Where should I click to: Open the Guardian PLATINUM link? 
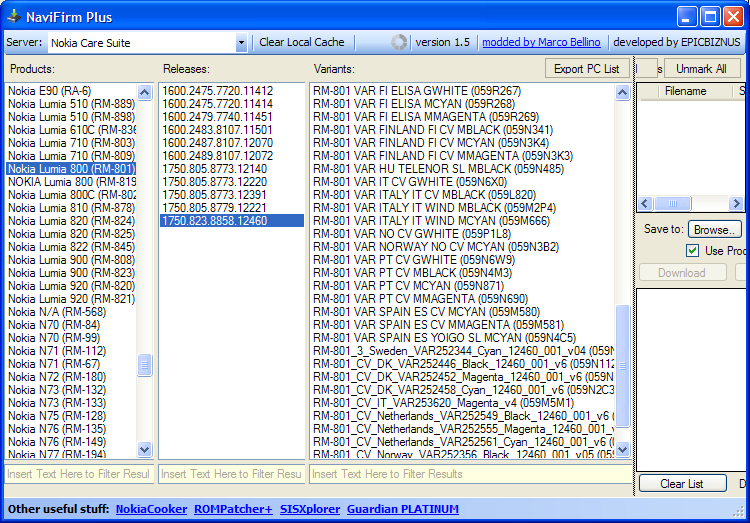(x=403, y=509)
